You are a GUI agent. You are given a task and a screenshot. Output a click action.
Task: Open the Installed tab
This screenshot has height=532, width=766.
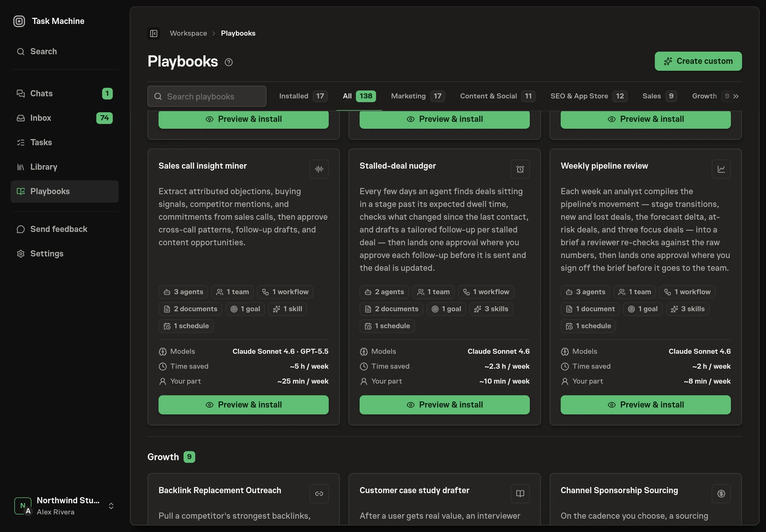[x=303, y=96]
